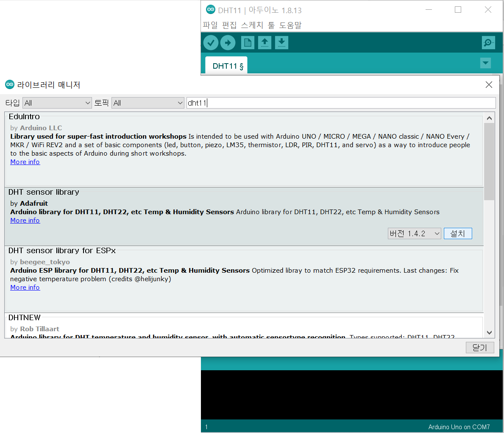Click Arduino logo in Library Manager title

point(10,84)
